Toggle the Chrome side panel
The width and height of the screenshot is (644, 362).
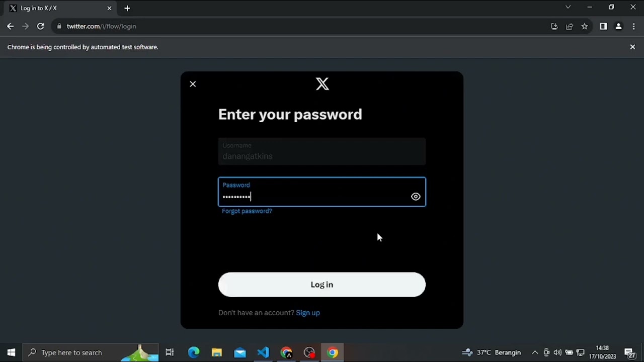pos(603,26)
